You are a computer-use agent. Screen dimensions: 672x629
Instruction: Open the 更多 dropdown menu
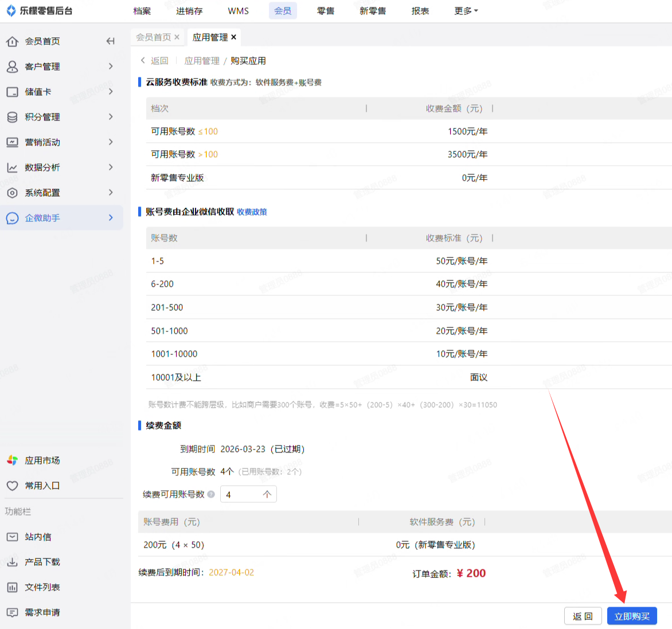(x=466, y=11)
